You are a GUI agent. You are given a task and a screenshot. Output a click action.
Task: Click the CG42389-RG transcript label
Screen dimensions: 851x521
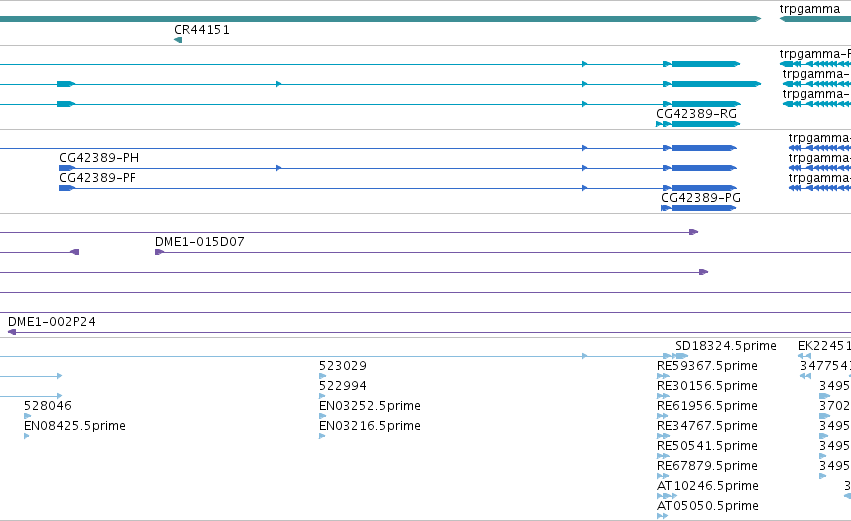coord(696,114)
